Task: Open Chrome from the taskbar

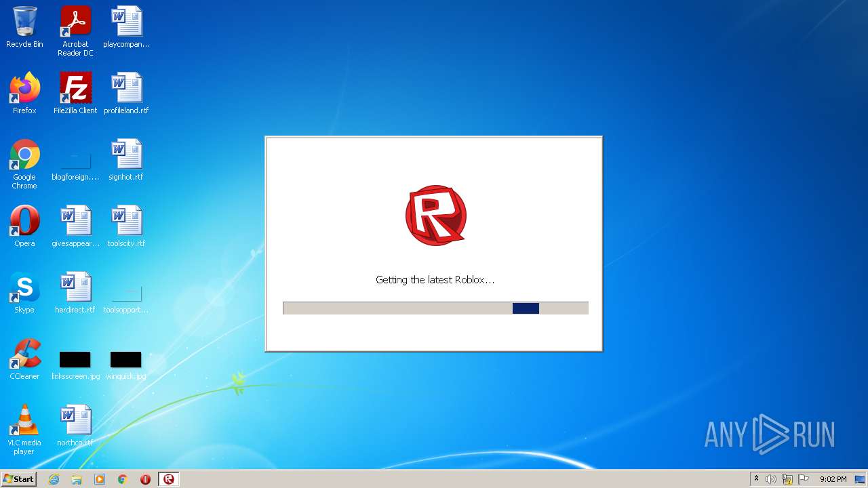Action: [123, 479]
